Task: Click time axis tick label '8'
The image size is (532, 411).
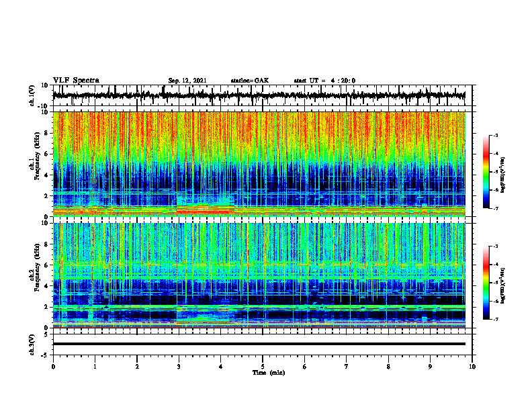Action: [388, 367]
